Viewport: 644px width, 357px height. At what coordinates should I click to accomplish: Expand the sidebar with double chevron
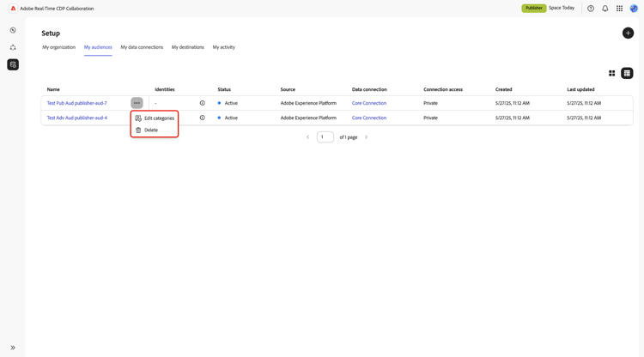point(13,348)
